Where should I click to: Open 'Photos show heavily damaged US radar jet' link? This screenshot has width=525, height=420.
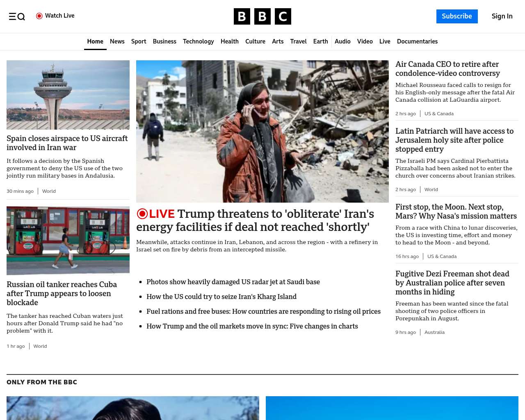[x=233, y=282]
